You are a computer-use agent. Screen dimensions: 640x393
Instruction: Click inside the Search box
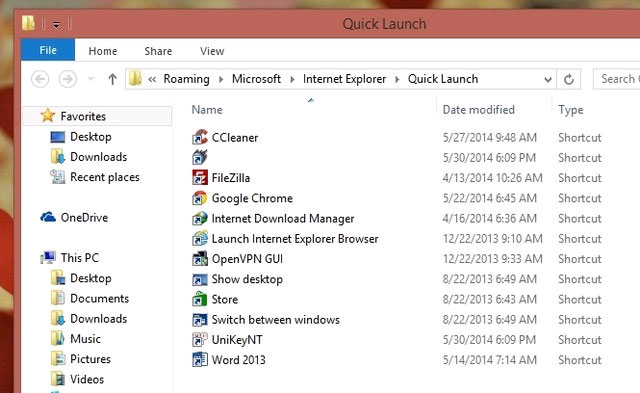click(616, 79)
